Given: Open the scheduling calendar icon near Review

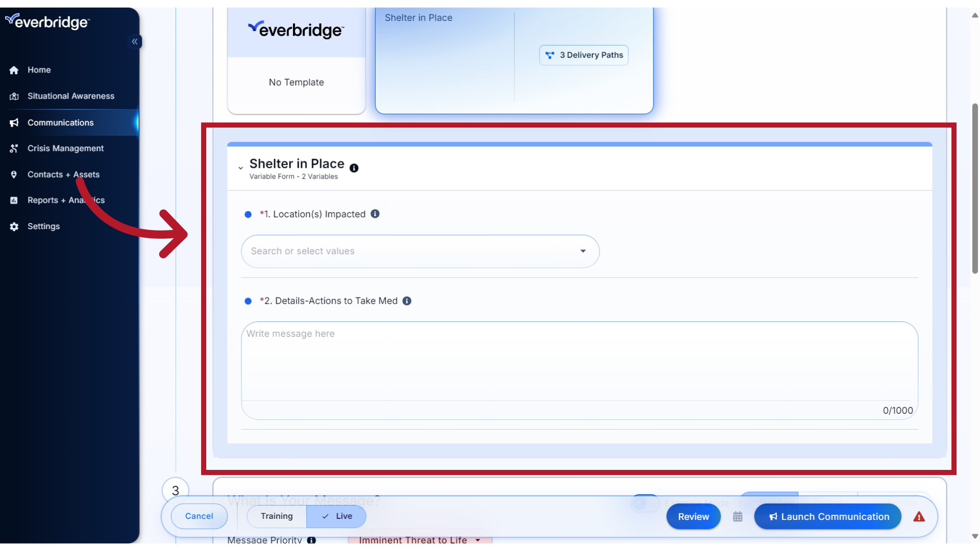Looking at the screenshot, I should 738,516.
